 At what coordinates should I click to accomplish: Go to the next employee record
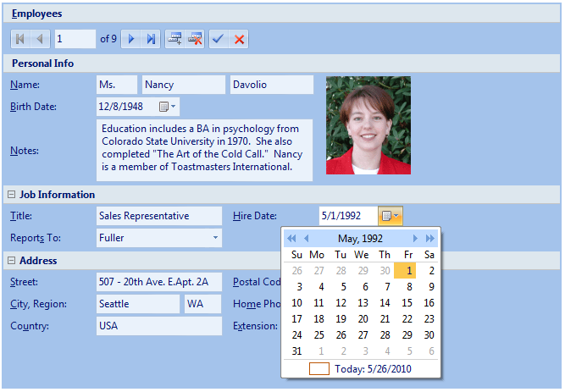click(131, 39)
